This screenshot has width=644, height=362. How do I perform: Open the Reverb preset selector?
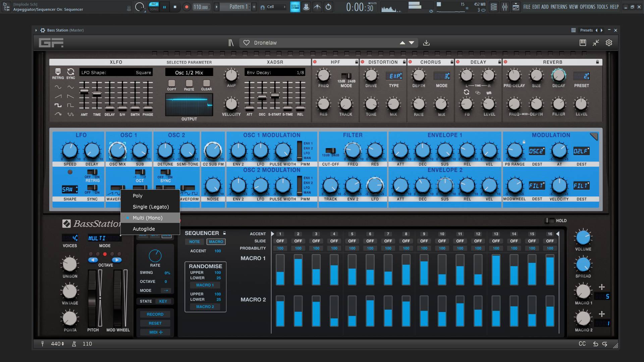(x=581, y=76)
